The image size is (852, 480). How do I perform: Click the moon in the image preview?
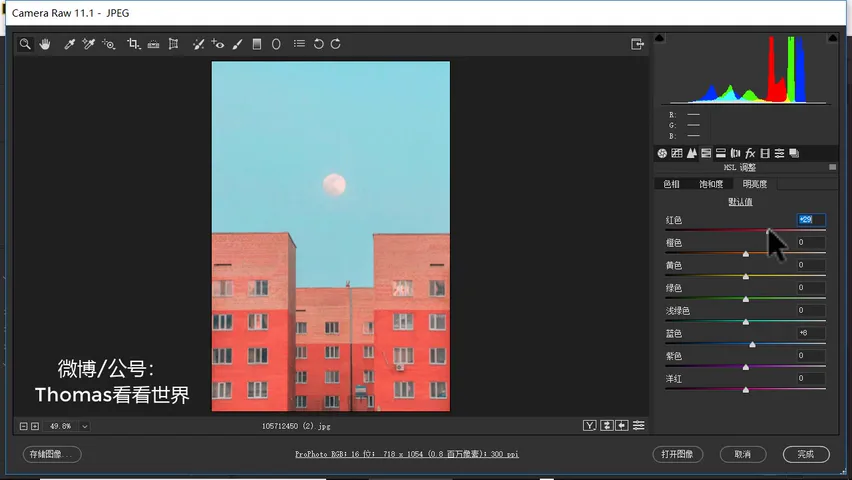[334, 185]
